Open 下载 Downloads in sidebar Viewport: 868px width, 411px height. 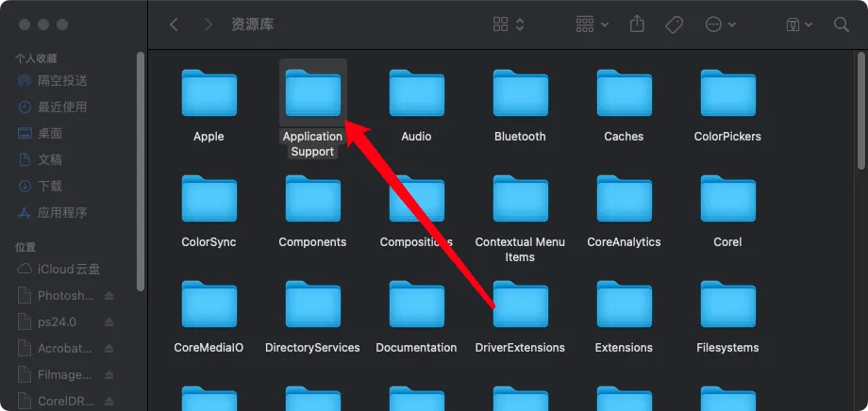50,186
